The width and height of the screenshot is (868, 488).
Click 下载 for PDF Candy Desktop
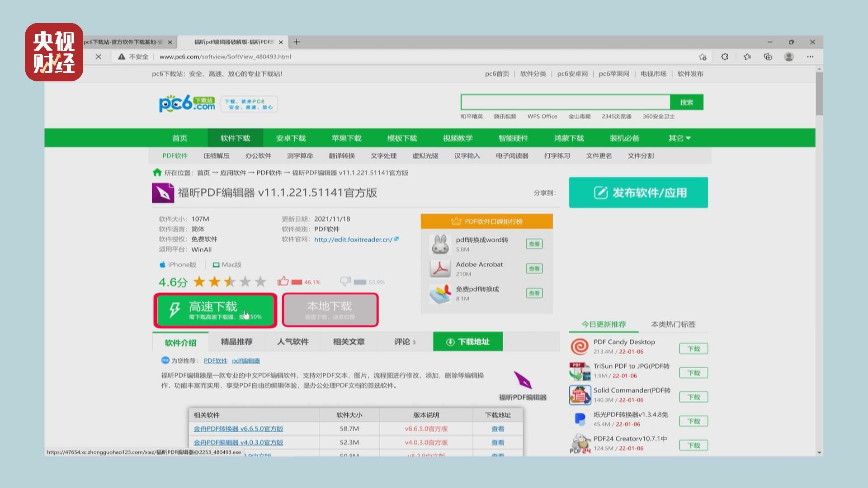tap(693, 348)
